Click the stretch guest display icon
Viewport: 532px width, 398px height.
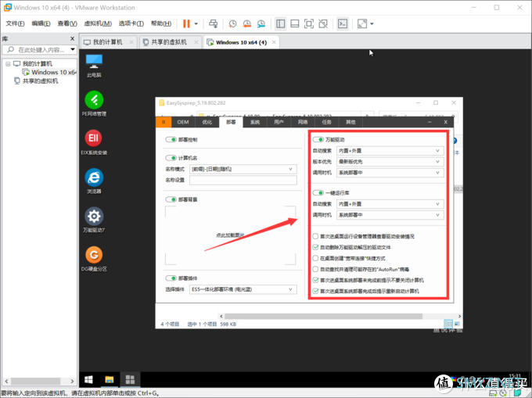click(362, 23)
